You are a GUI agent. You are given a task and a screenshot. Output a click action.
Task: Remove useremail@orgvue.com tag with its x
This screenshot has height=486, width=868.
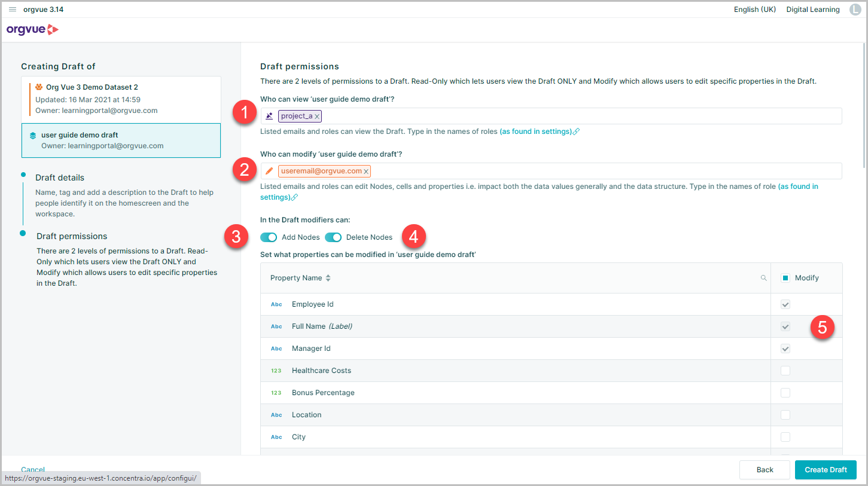click(x=366, y=172)
